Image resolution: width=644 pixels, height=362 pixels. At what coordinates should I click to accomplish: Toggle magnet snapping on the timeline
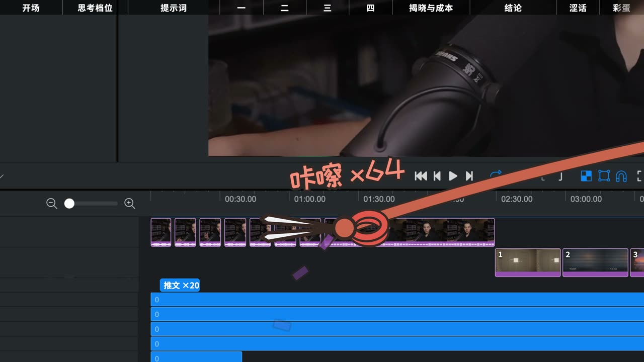click(x=621, y=176)
